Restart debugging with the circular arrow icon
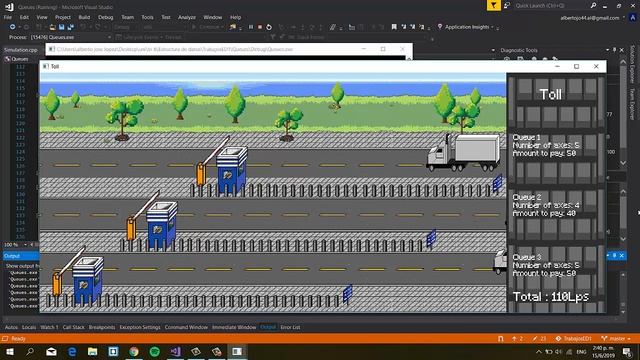The image size is (640, 360). tap(269, 27)
